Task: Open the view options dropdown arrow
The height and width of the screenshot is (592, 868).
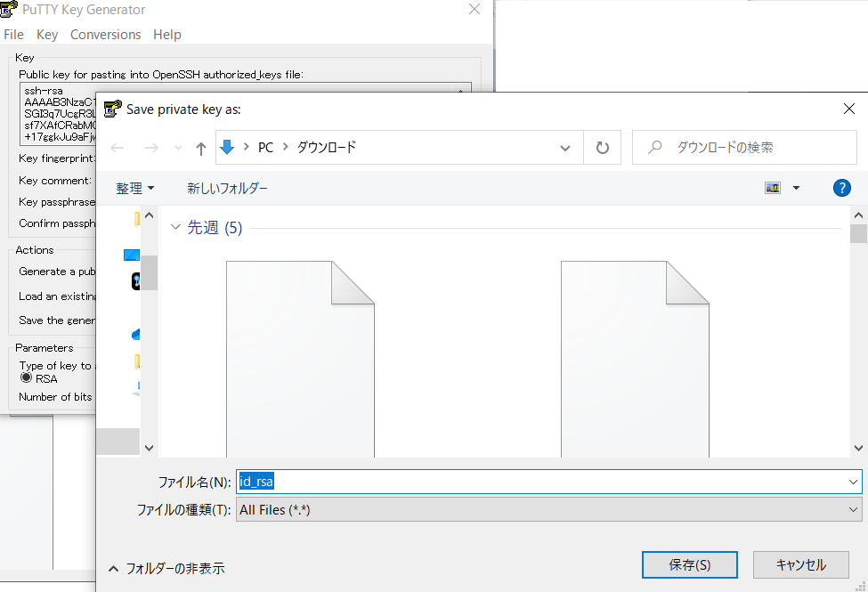Action: [x=796, y=188]
